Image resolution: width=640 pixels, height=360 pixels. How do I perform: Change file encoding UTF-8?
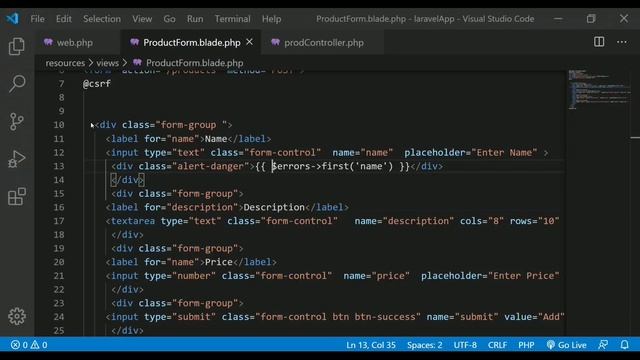click(x=465, y=345)
